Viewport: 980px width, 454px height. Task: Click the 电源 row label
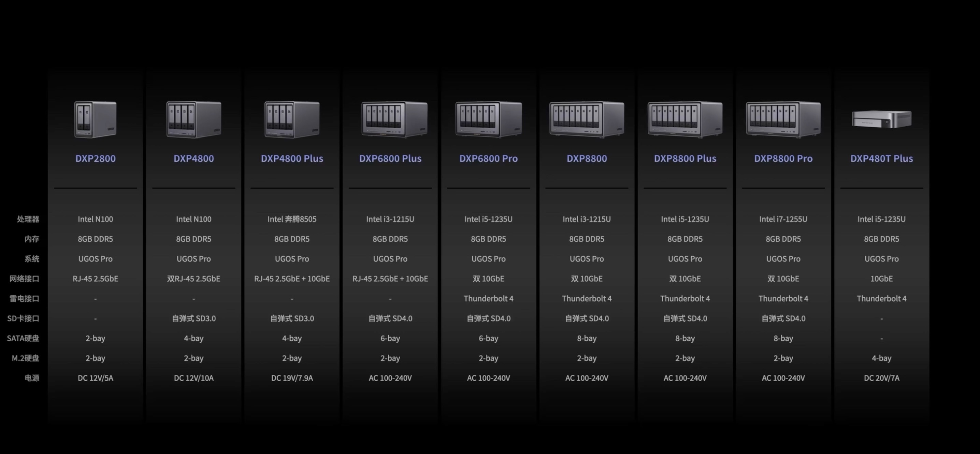pos(32,378)
